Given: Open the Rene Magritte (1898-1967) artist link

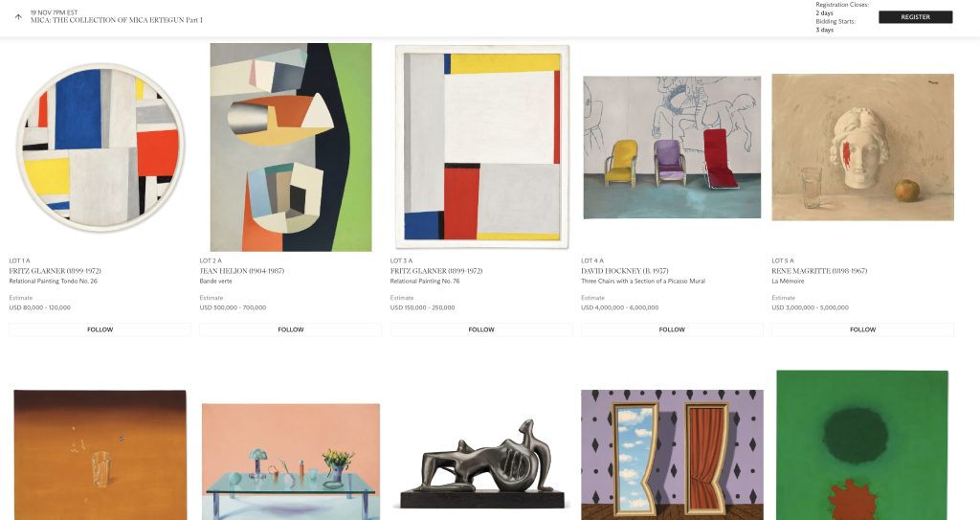Looking at the screenshot, I should tap(819, 271).
